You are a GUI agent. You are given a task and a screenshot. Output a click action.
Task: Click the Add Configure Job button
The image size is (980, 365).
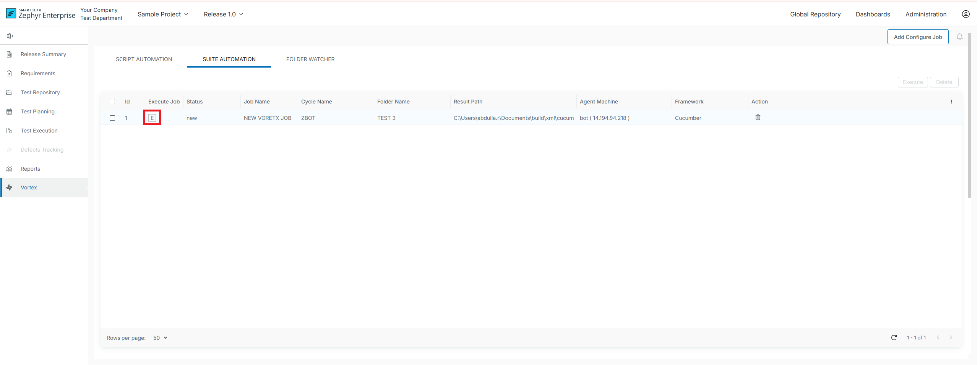coord(917,37)
